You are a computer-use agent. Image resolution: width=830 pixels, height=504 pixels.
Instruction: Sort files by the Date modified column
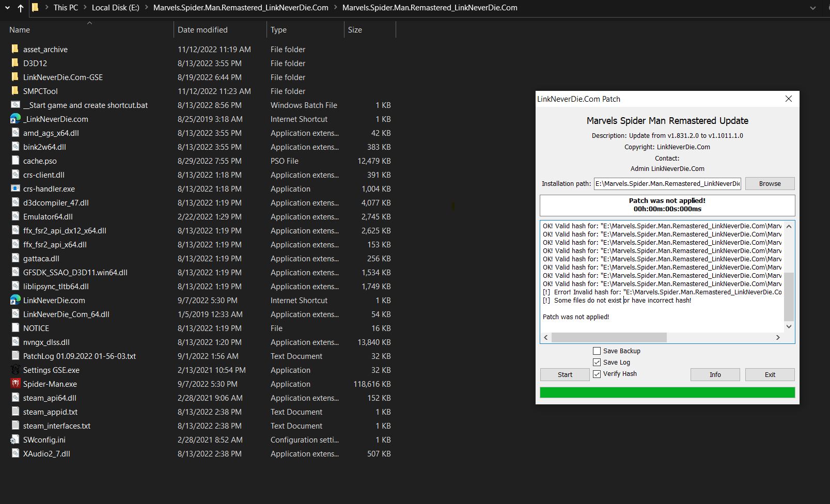pos(202,30)
